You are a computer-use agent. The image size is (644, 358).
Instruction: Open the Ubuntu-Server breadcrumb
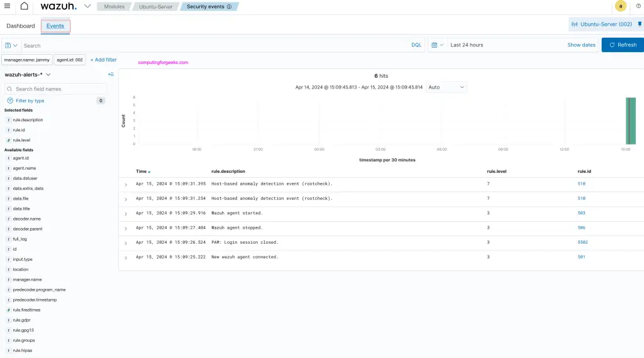156,6
